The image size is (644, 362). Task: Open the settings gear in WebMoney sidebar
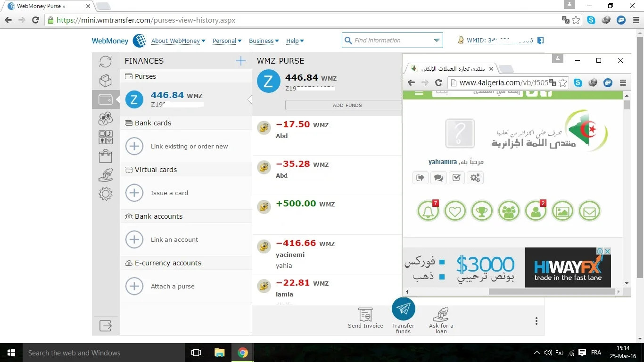click(x=106, y=194)
